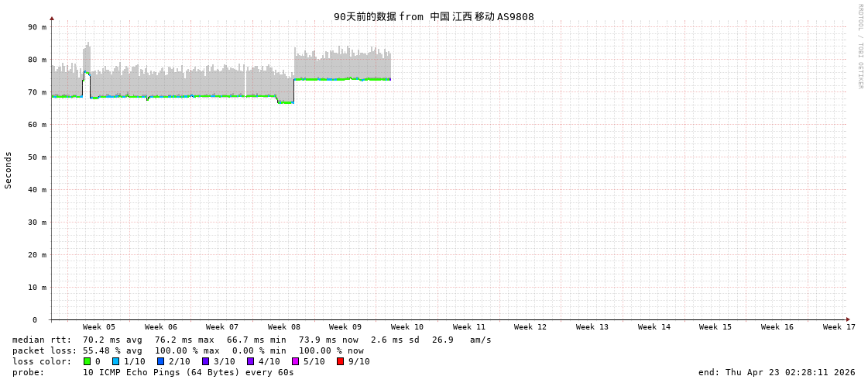Click the vertical Seconds axis label
Image resolution: width=868 pixels, height=383 pixels.
[9, 170]
